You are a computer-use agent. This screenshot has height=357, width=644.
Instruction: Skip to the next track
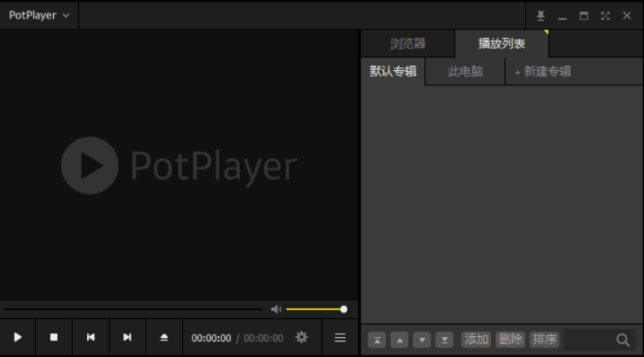tap(127, 338)
